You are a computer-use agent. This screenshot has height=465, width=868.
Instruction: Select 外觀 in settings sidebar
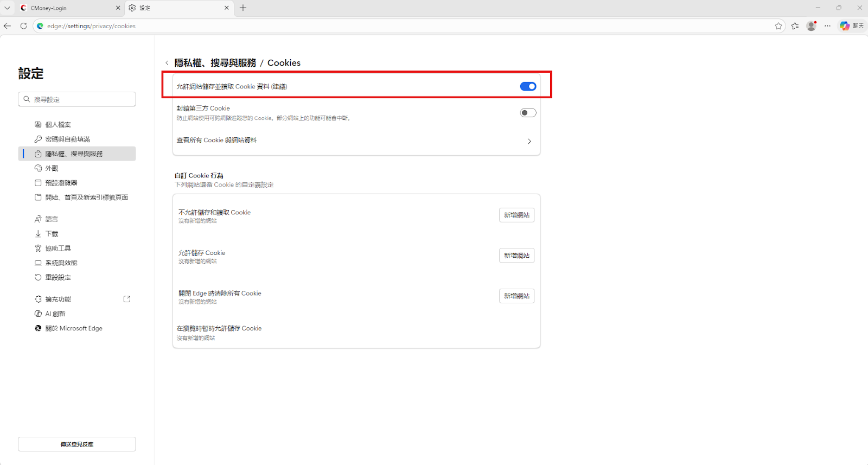(x=52, y=168)
